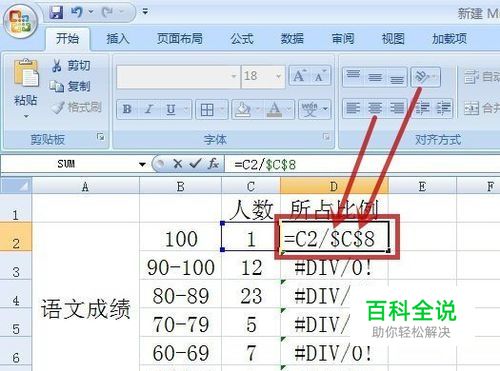
Task: Save the workbook from quick access toolbar
Action: [x=56, y=13]
